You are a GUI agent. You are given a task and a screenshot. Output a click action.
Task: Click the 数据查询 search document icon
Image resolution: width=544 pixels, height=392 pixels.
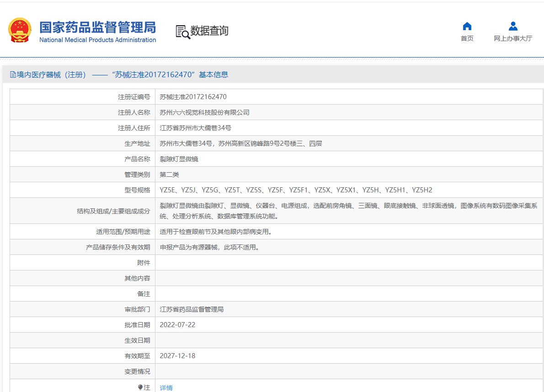click(x=182, y=32)
